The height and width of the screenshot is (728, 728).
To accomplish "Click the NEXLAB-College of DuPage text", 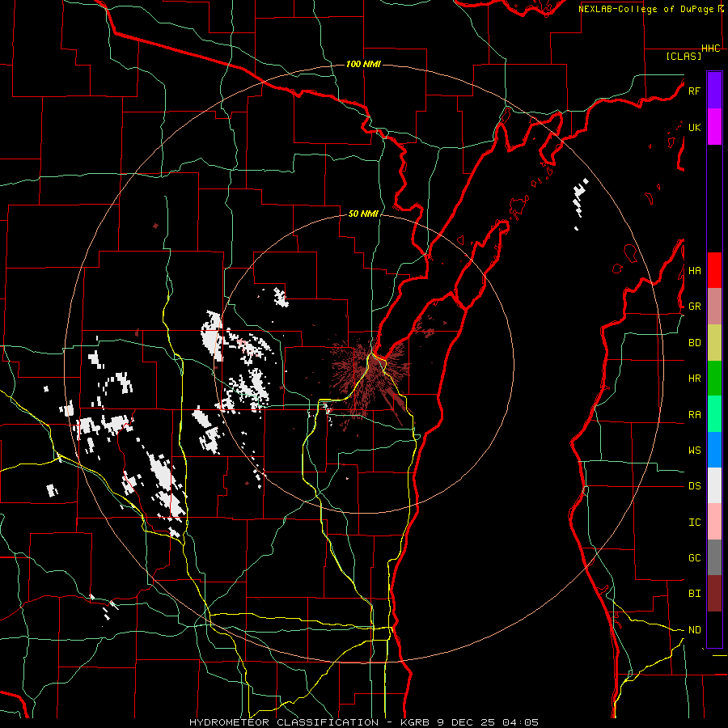I will click(645, 9).
